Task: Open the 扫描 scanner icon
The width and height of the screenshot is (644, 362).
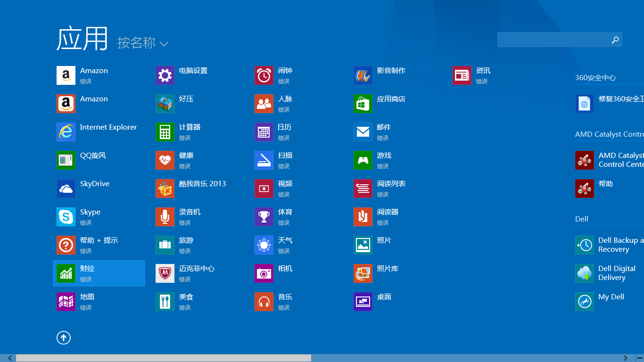Action: [264, 160]
